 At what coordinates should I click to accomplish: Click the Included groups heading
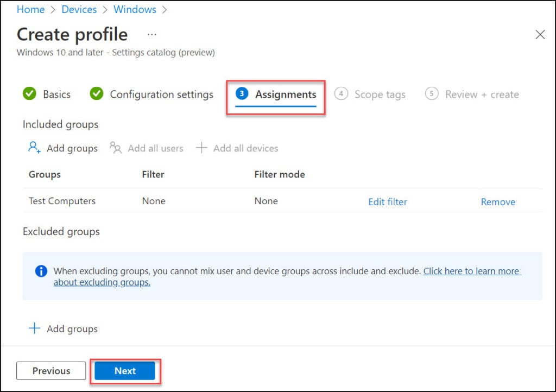[x=60, y=124]
